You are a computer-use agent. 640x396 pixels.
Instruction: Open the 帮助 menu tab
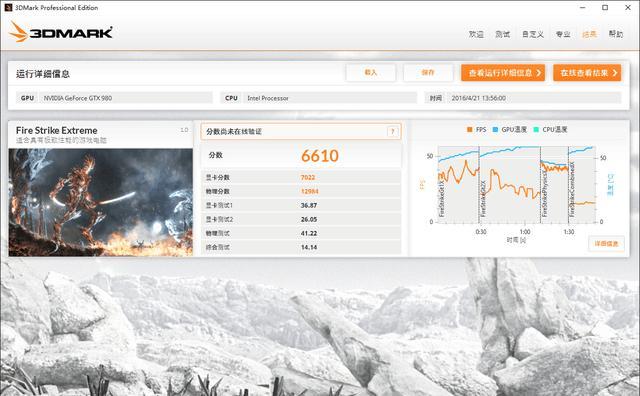616,34
